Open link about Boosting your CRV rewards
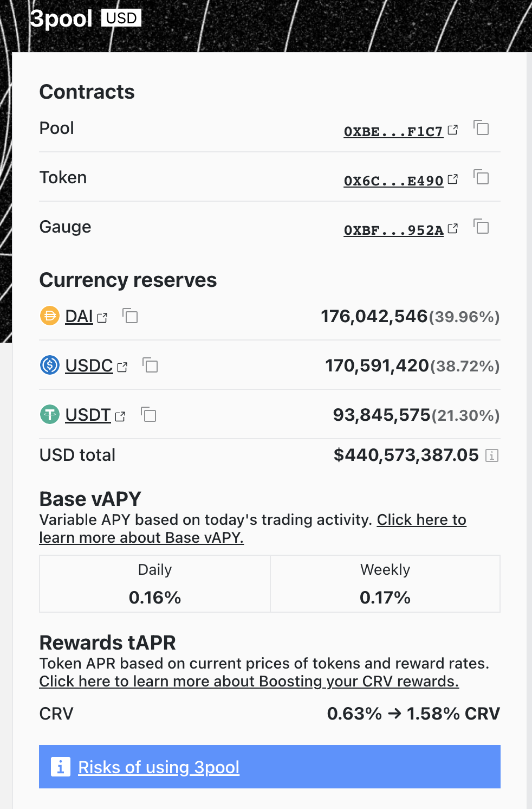Image resolution: width=532 pixels, height=809 pixels. (249, 682)
